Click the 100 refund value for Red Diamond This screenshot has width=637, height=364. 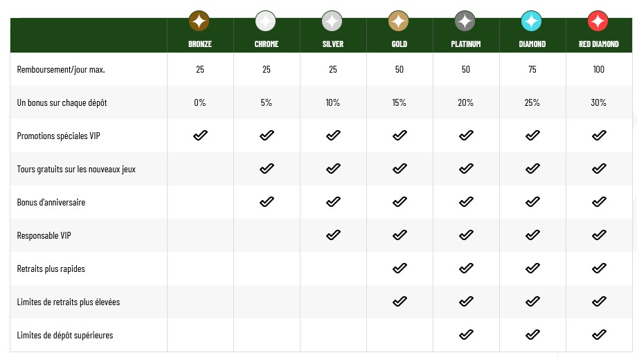599,69
